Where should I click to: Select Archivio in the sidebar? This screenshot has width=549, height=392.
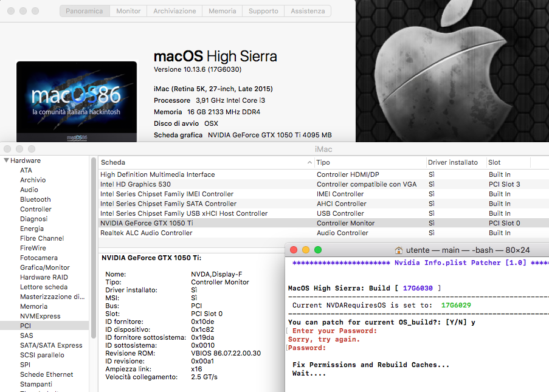tap(33, 180)
